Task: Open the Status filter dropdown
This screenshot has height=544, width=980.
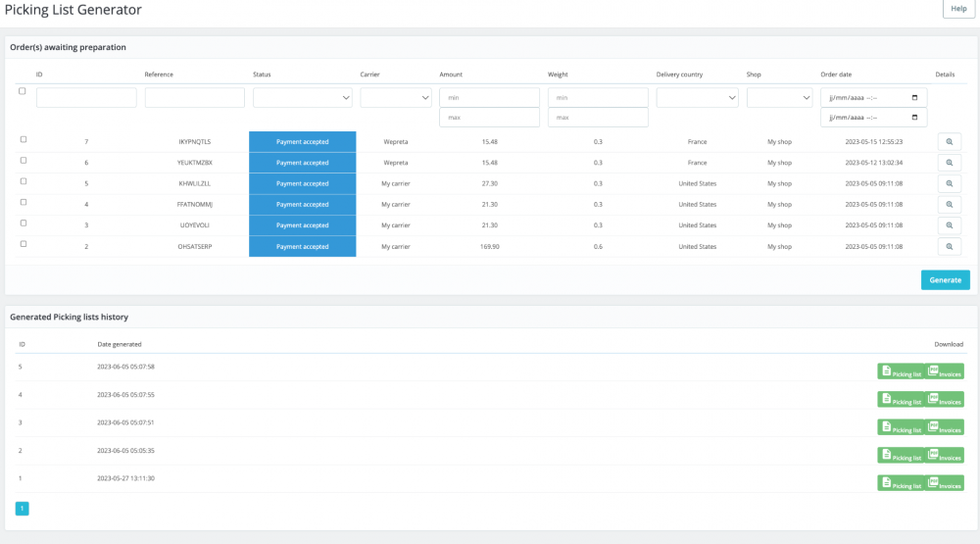Action: (303, 98)
